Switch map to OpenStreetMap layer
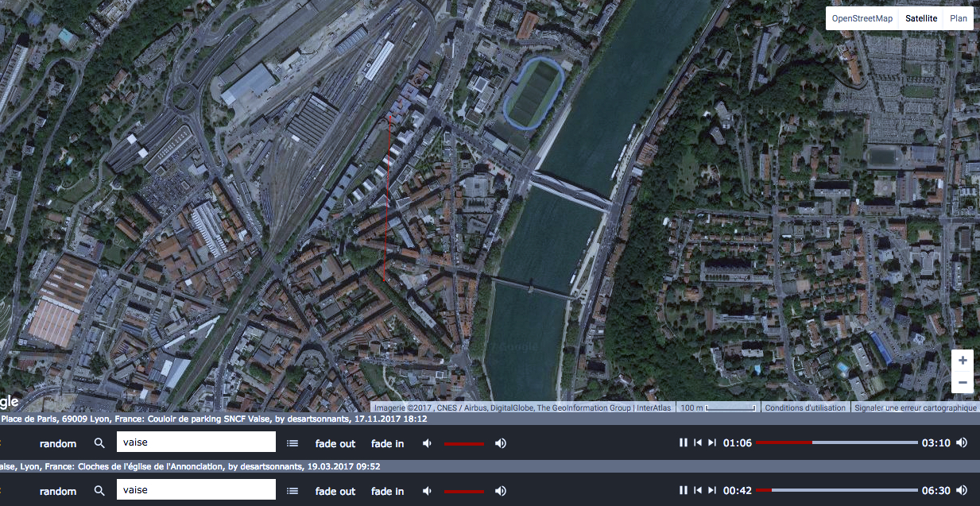Viewport: 980px width, 506px height. 862,18
